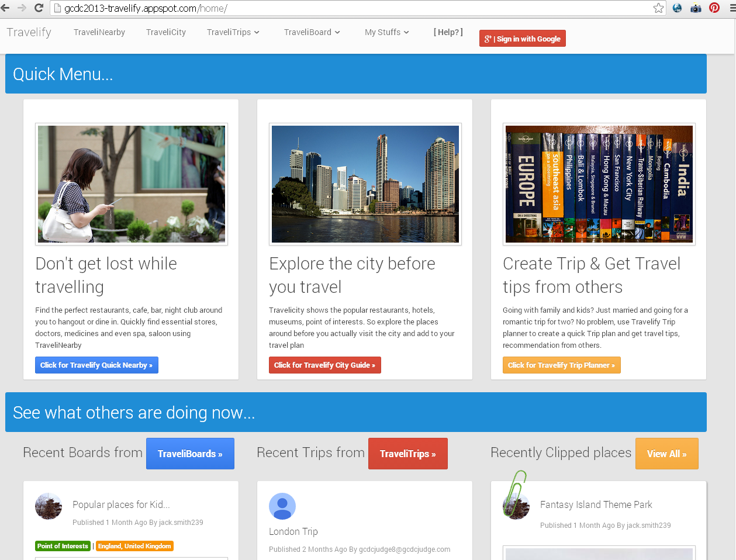Select the Point of Interests green tag
736x560 pixels.
point(63,546)
